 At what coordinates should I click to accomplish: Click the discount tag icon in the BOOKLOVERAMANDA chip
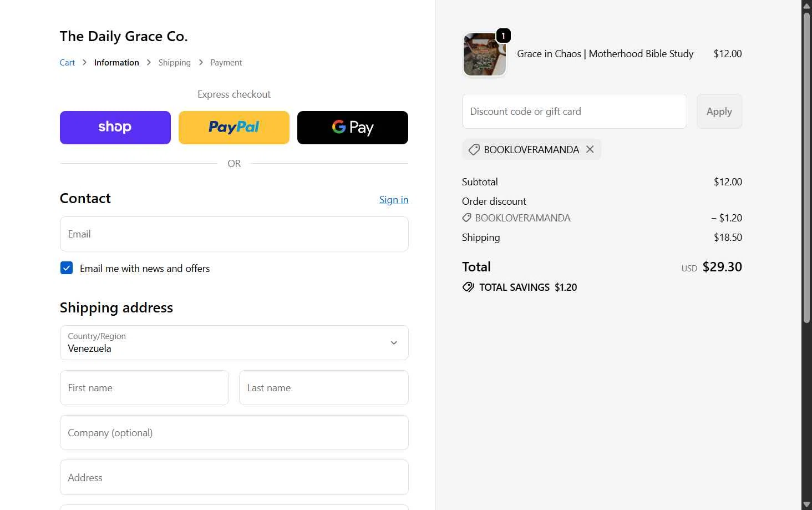(x=474, y=149)
